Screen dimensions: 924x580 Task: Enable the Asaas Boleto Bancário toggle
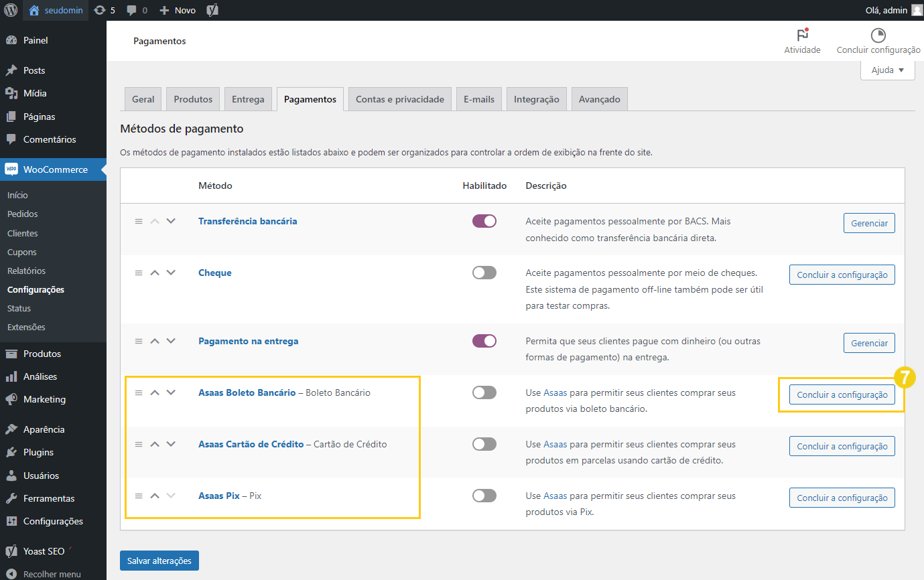coord(484,392)
